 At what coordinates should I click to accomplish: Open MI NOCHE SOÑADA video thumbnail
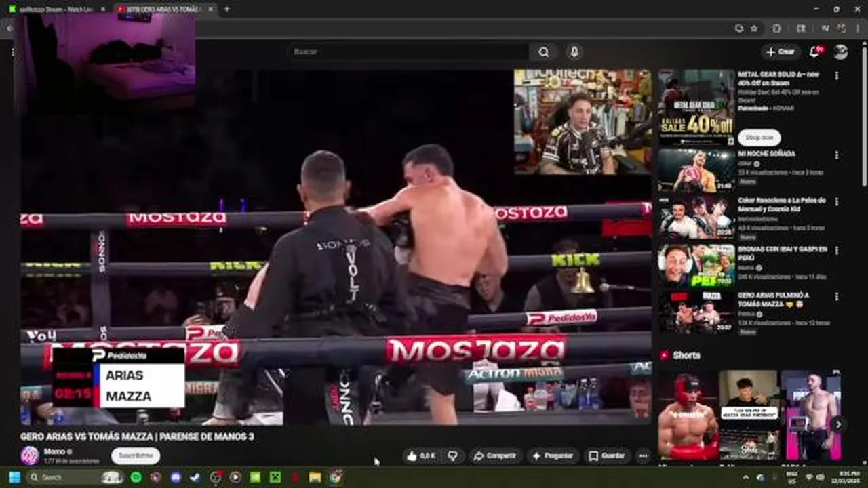[696, 170]
